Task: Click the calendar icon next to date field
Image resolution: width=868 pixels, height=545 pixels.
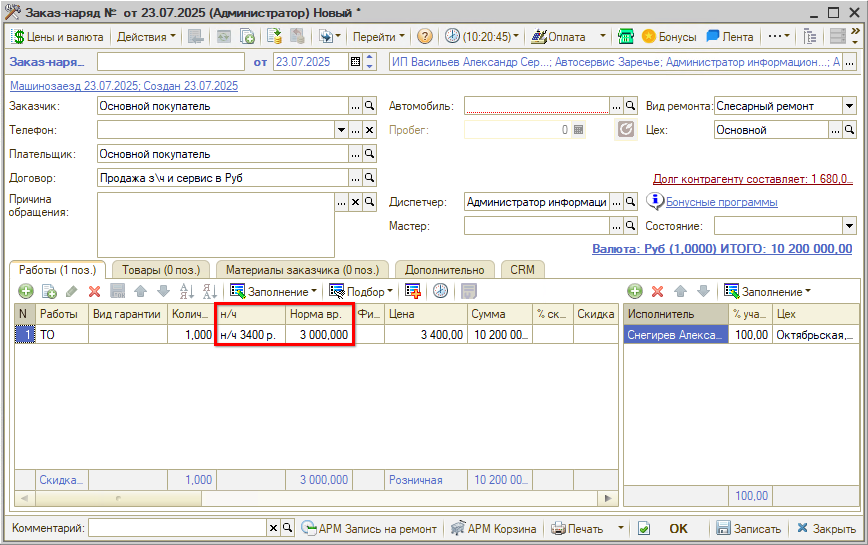Action: pos(356,62)
